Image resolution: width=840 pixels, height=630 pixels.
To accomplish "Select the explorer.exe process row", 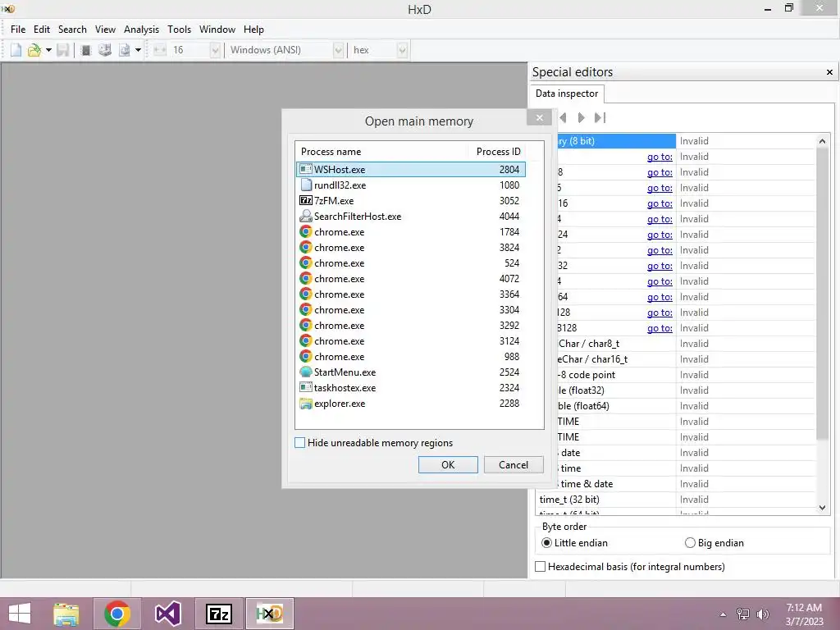I will (x=411, y=403).
